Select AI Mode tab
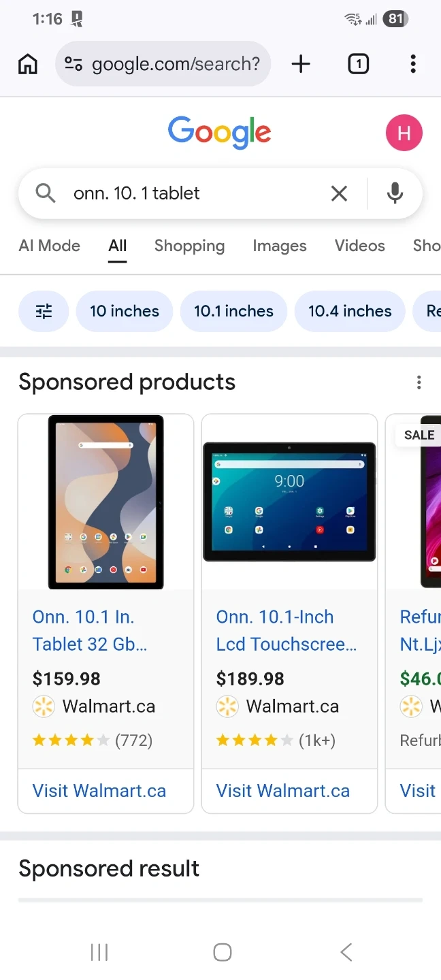 49,246
